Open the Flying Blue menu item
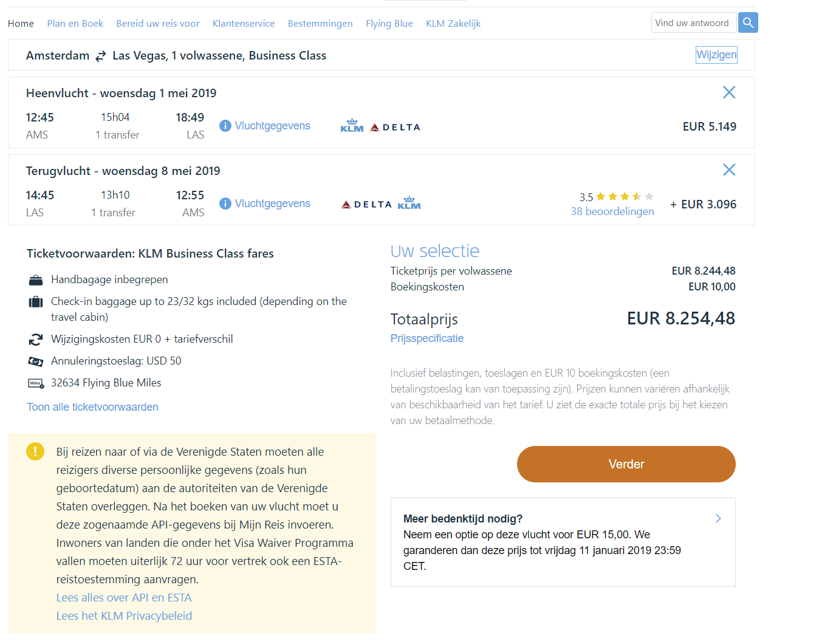 coord(389,24)
